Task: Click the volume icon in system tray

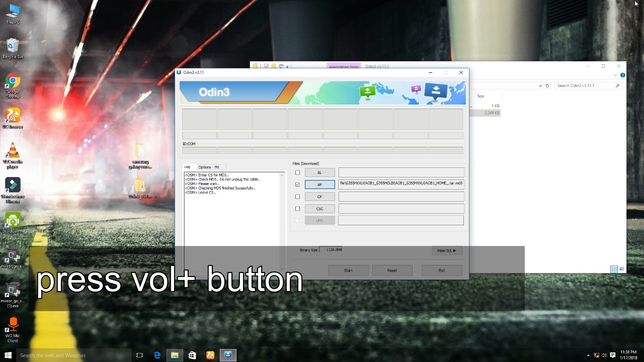Action: 604,355
